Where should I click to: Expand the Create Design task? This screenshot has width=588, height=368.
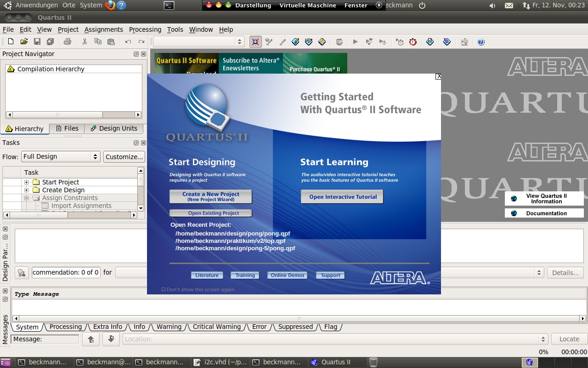pos(27,190)
